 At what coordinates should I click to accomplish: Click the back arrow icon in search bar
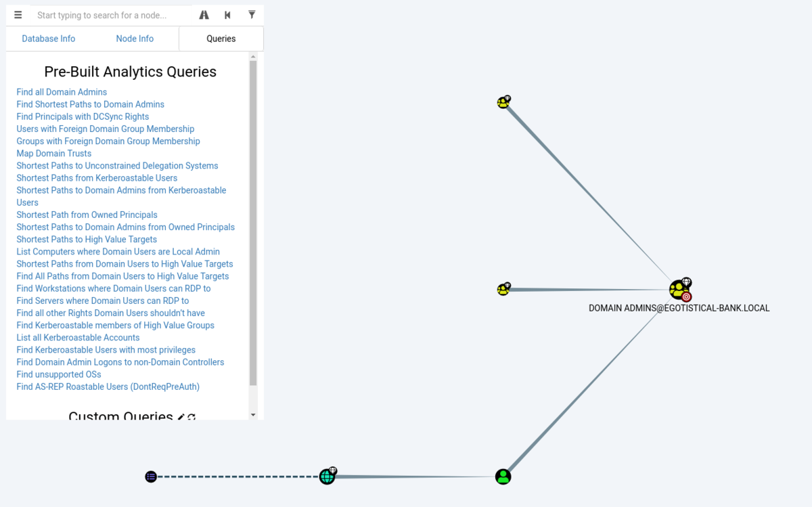click(x=227, y=15)
